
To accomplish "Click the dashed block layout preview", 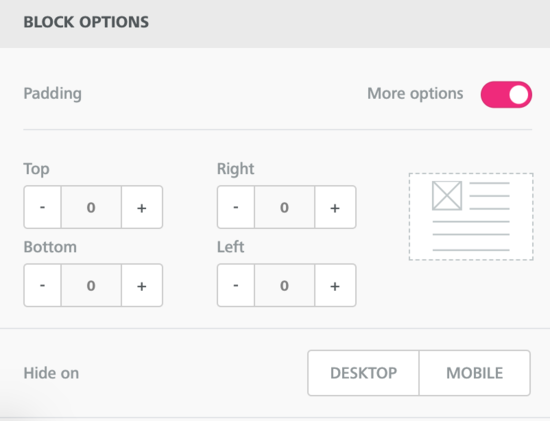I will pos(471,216).
